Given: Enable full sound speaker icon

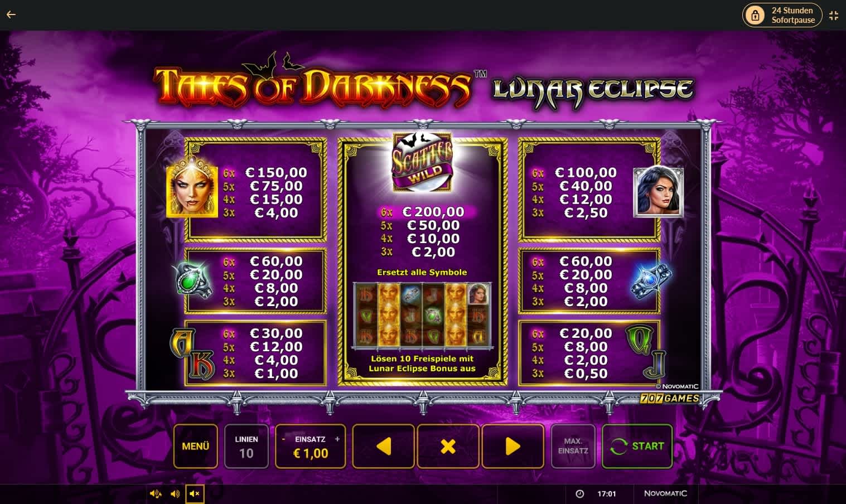Looking at the screenshot, I should click(x=156, y=494).
